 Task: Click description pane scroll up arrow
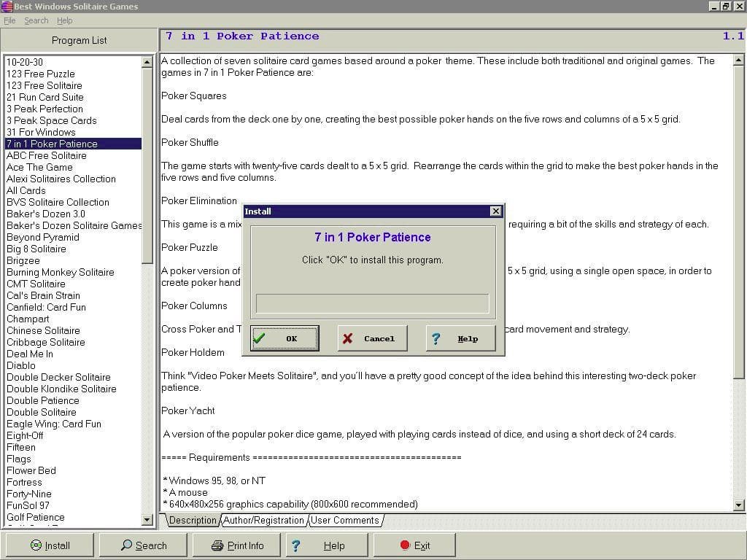(738, 60)
